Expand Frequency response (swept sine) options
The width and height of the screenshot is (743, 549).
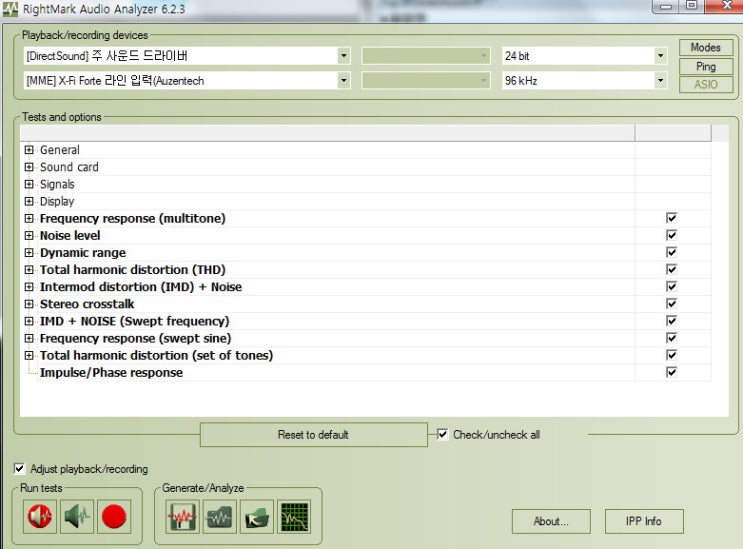(x=29, y=338)
